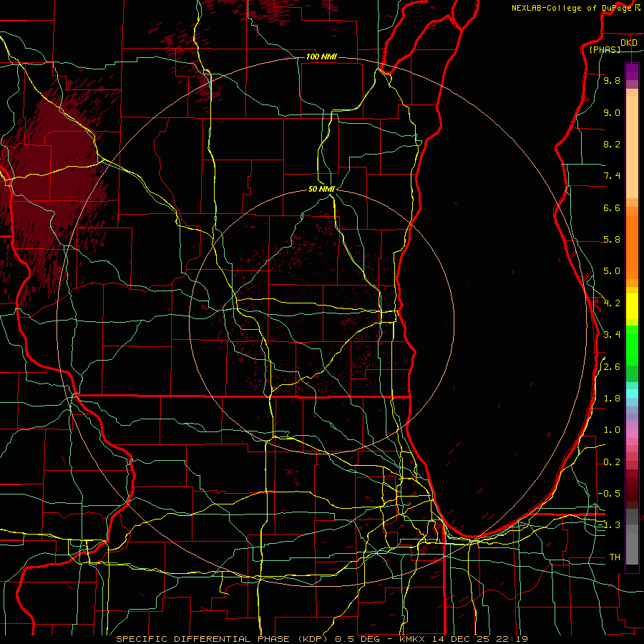Click the 100 NMI range ring label
Viewport: 644px width, 644px height.
[x=321, y=57]
